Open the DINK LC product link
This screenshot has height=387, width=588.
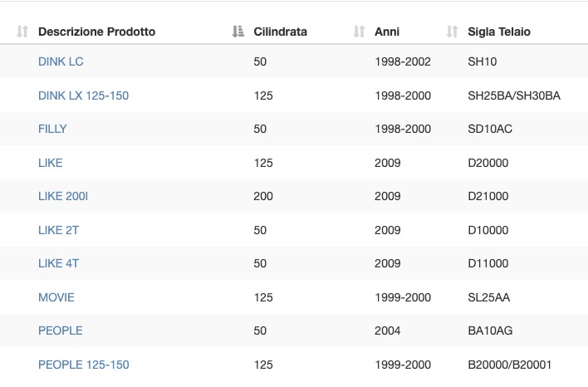pos(61,61)
